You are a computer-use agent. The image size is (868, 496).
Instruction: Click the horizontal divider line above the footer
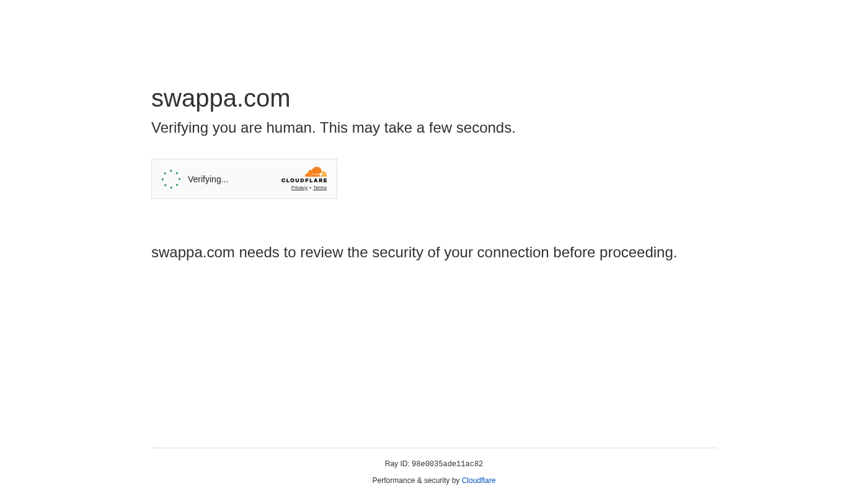pyautogui.click(x=434, y=448)
